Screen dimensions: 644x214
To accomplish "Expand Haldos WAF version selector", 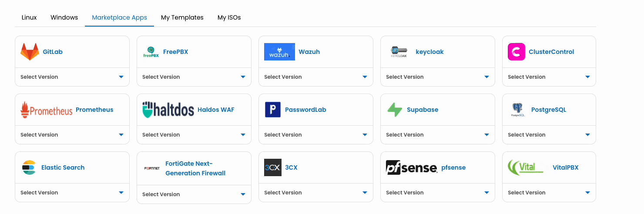I will point(194,135).
